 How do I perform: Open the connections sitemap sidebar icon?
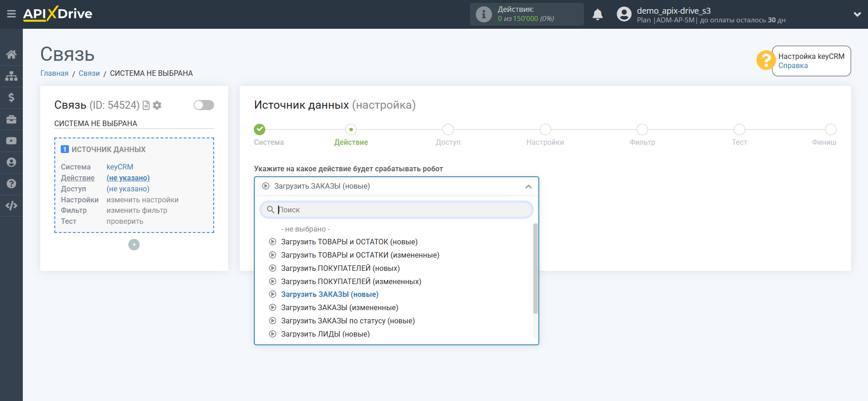[11, 76]
